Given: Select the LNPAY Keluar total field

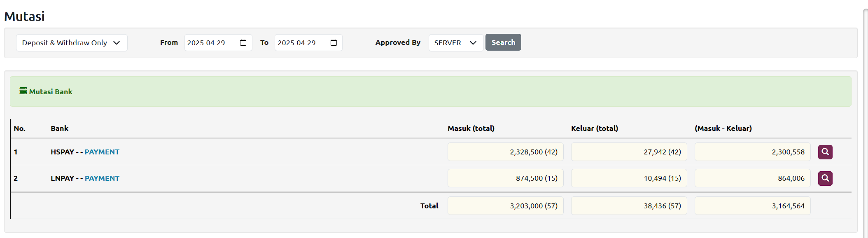Looking at the screenshot, I should (x=629, y=178).
